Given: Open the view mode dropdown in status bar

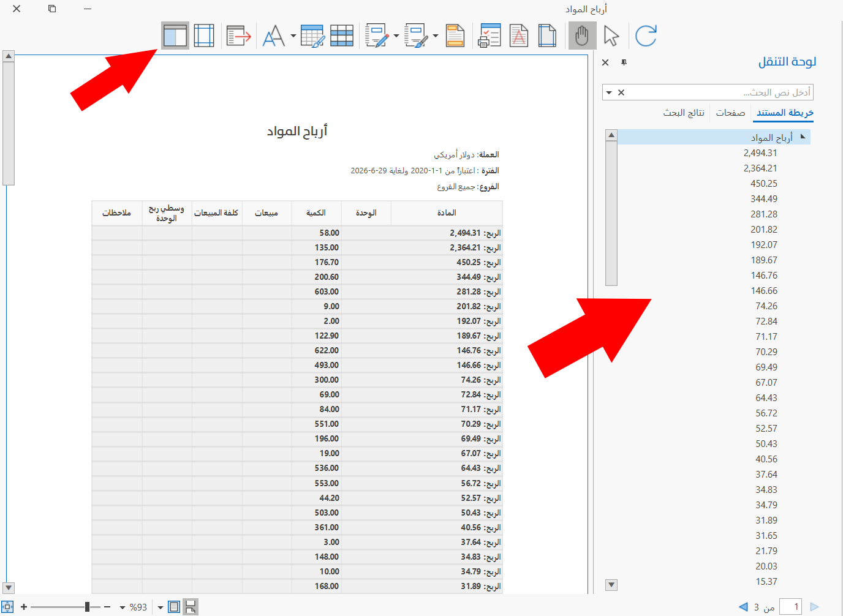Looking at the screenshot, I should click(161, 607).
